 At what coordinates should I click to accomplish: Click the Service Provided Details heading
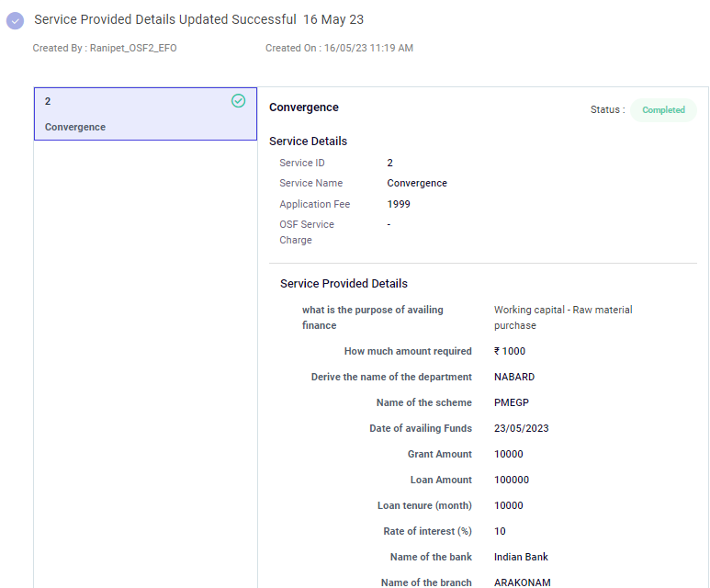point(344,284)
